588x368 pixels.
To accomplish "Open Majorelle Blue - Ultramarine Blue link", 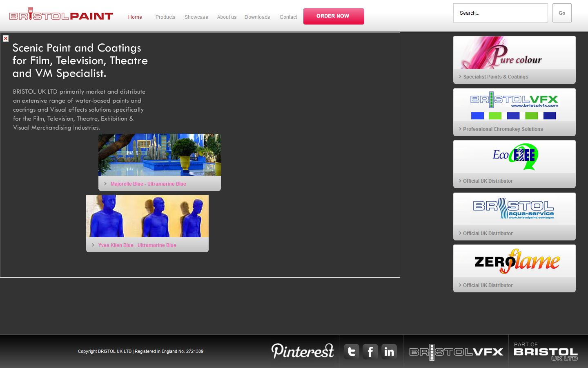I will click(148, 184).
